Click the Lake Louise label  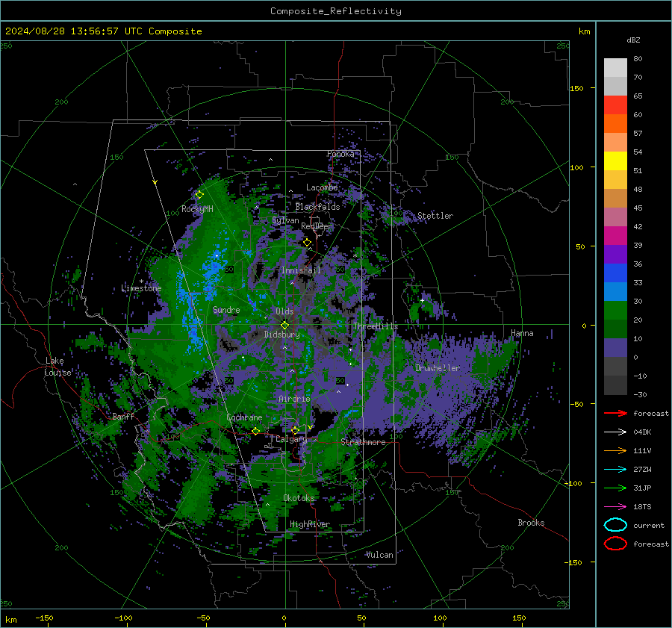57,367
